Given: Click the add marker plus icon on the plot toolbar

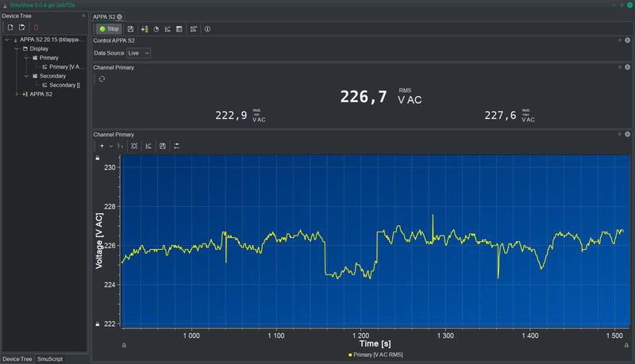Looking at the screenshot, I should click(x=102, y=146).
